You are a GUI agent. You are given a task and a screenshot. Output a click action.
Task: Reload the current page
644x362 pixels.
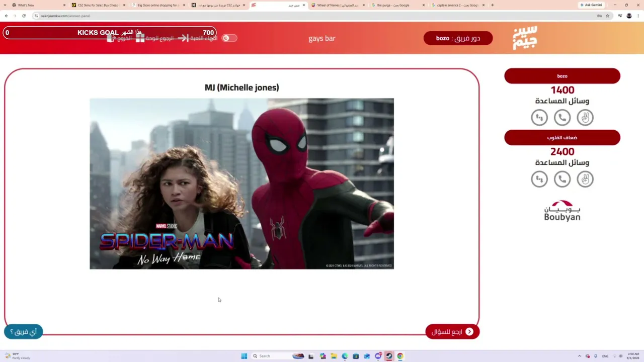tap(24, 16)
